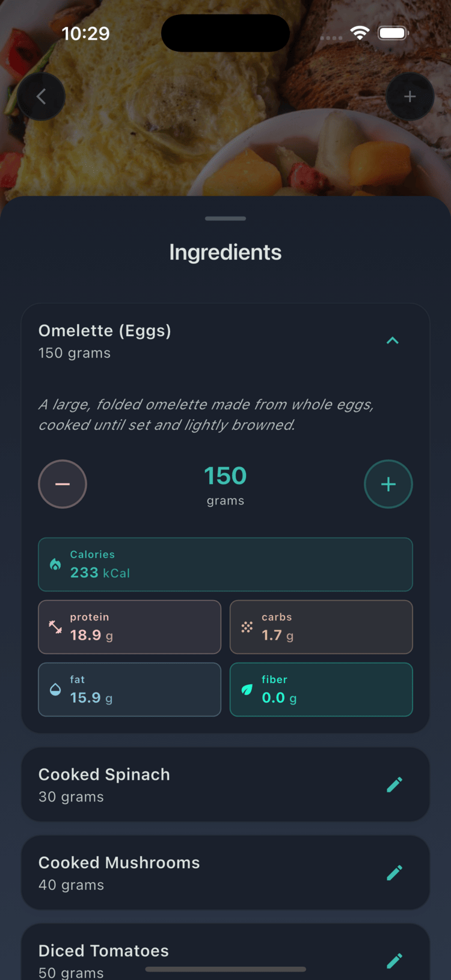Tap the fiber leaf icon
This screenshot has width=451, height=980.
tap(247, 690)
